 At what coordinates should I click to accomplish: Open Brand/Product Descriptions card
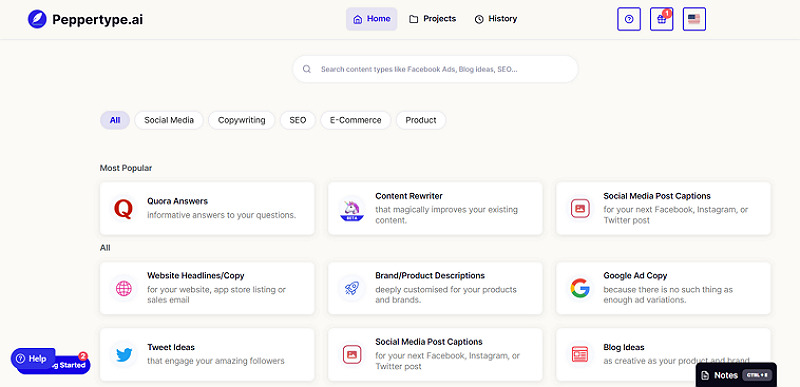point(435,289)
